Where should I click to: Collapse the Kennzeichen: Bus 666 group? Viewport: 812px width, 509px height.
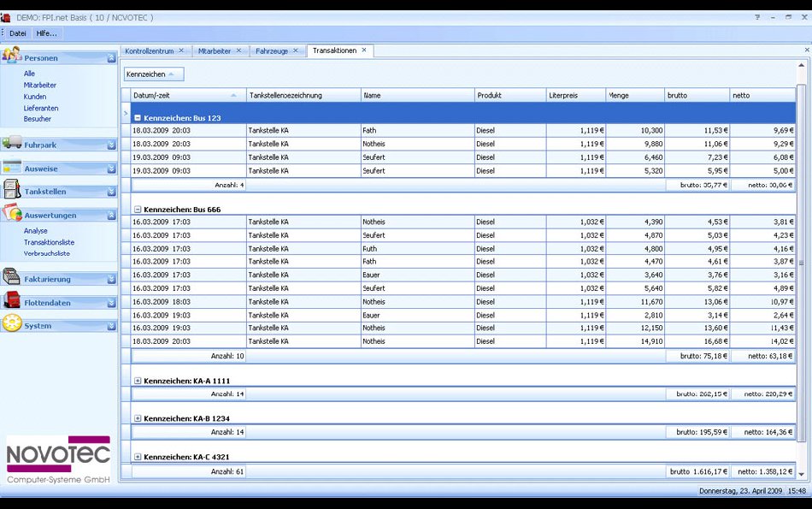pyautogui.click(x=138, y=209)
